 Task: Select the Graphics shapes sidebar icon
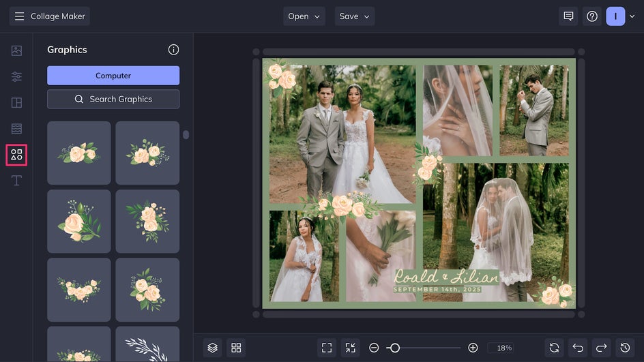click(x=16, y=155)
